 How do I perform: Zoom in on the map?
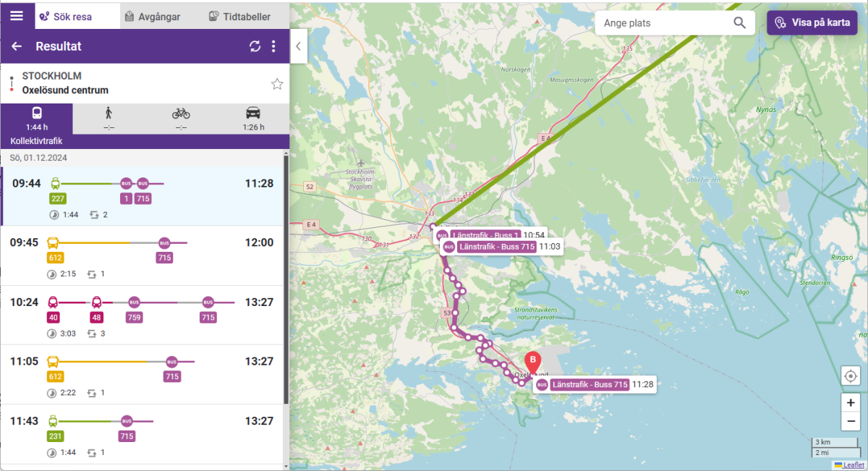point(851,403)
